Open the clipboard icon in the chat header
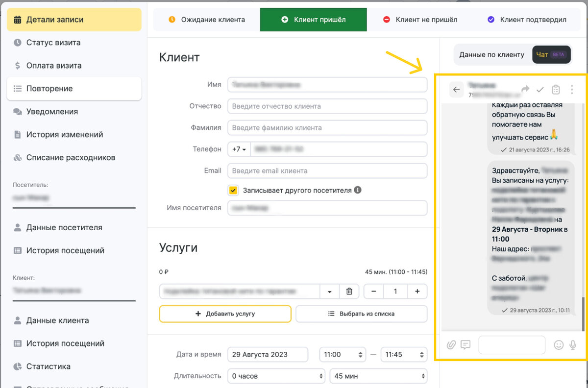 tap(556, 90)
